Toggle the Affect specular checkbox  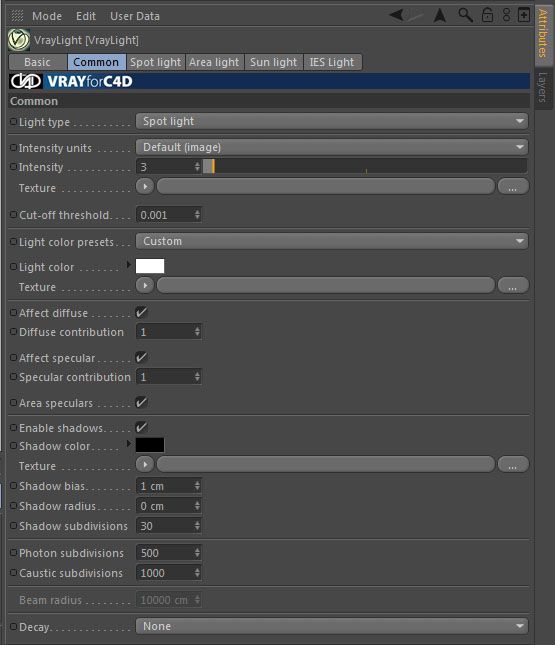(x=142, y=357)
